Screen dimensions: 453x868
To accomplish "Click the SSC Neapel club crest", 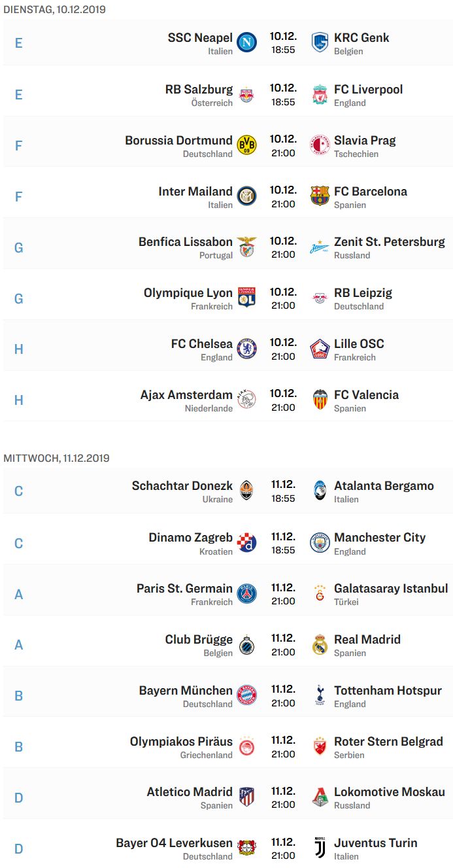I will (x=246, y=43).
